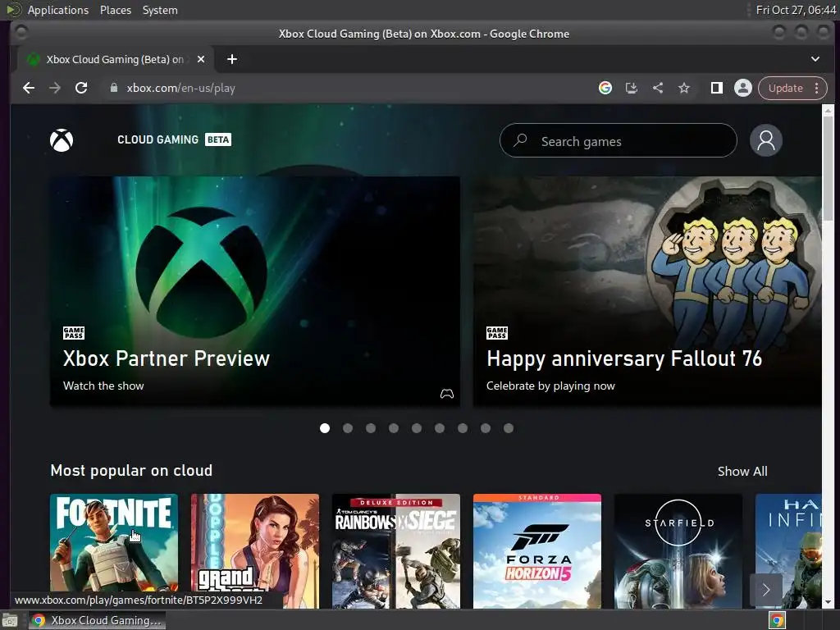Open Rainbow Six Siege game tile

[x=396, y=550]
